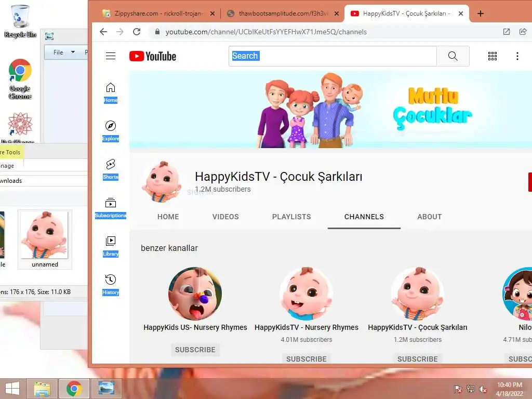Click HappyKidsTV - Nursery Rhymes channel name

pyautogui.click(x=307, y=327)
